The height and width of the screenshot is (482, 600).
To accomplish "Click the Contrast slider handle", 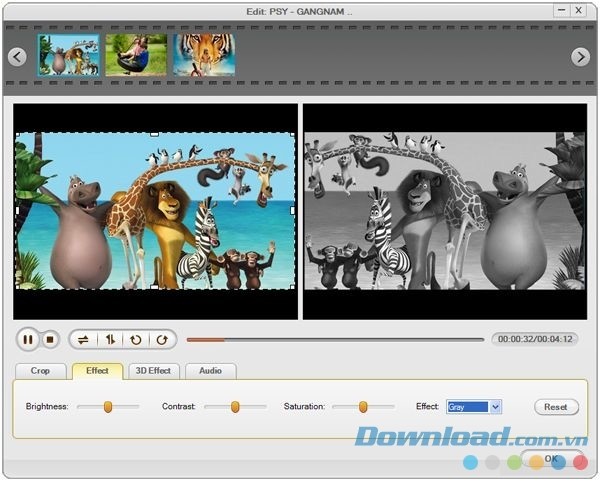I will pyautogui.click(x=235, y=407).
